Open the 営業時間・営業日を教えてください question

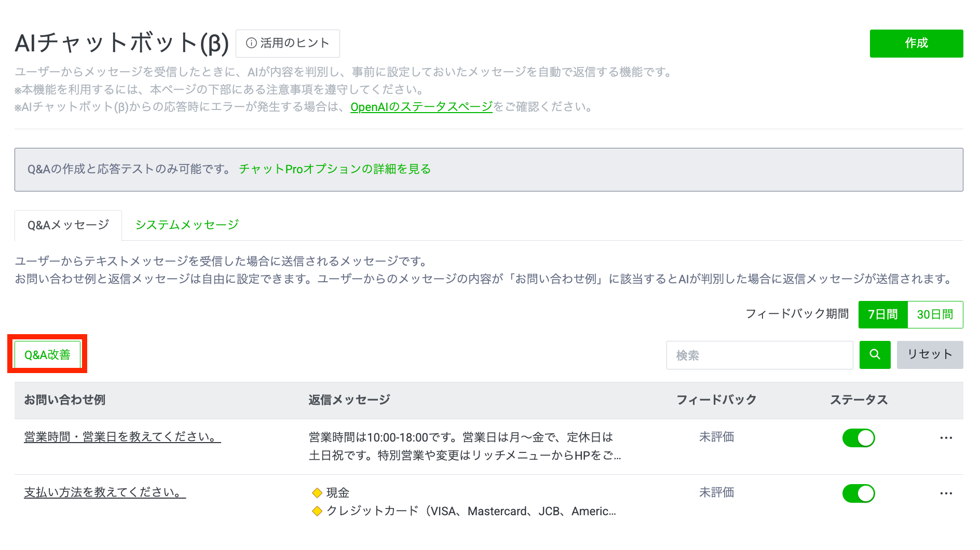(x=122, y=437)
